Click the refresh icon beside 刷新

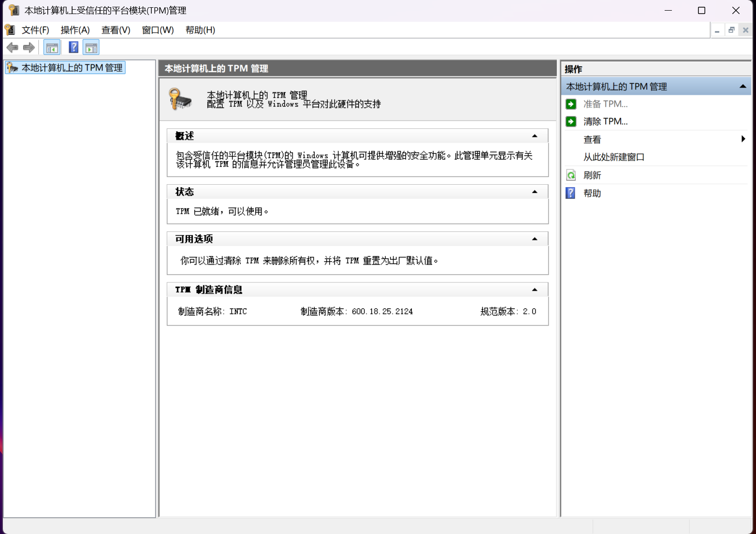[571, 175]
